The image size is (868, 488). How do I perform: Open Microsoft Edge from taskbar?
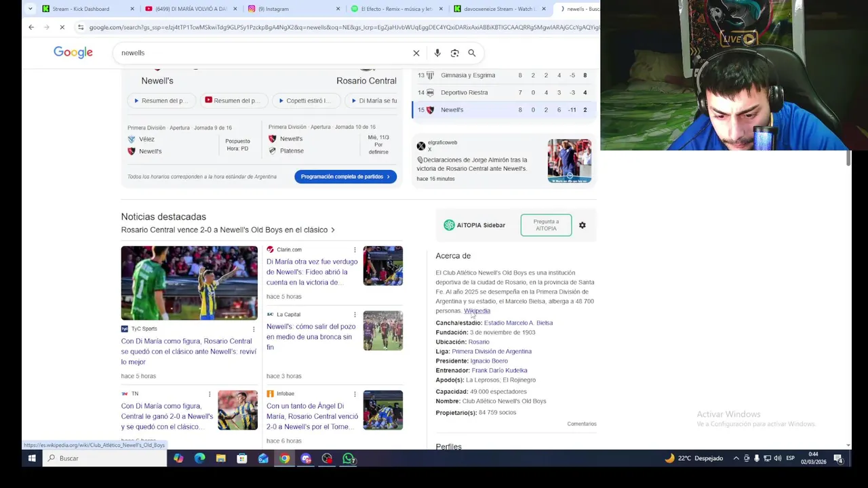[x=199, y=458]
